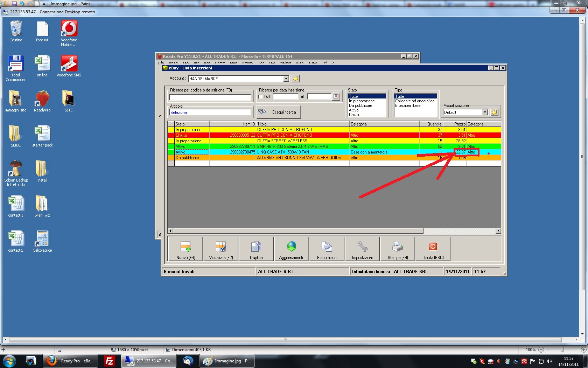Image resolution: width=588 pixels, height=368 pixels.
Task: Click the Paint zoom out minus button
Action: click(x=541, y=349)
